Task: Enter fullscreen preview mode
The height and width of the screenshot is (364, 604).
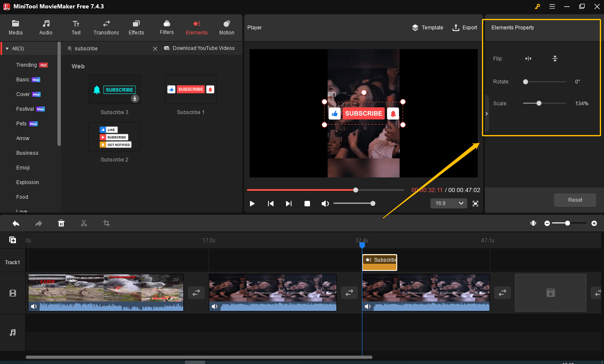Action: click(475, 203)
